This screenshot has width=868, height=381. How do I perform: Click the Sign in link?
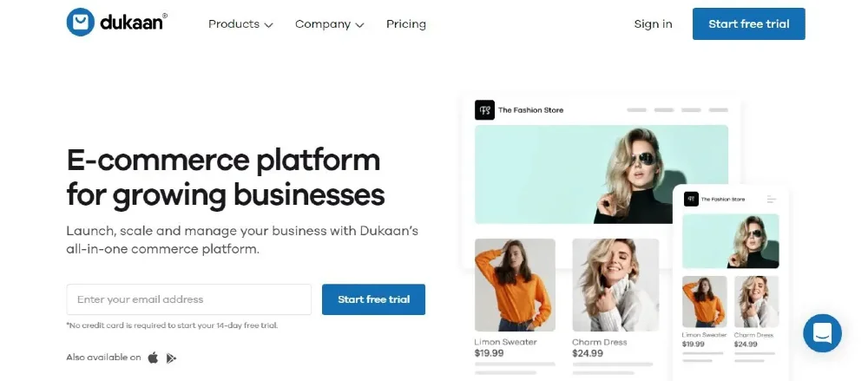tap(653, 24)
